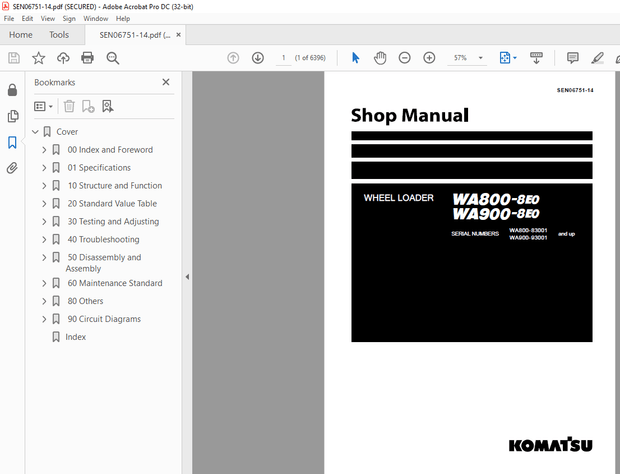Screen dimensions: 620x474
Task: Expand 50 Disassembly and Assembly bookmark
Action: (x=44, y=257)
